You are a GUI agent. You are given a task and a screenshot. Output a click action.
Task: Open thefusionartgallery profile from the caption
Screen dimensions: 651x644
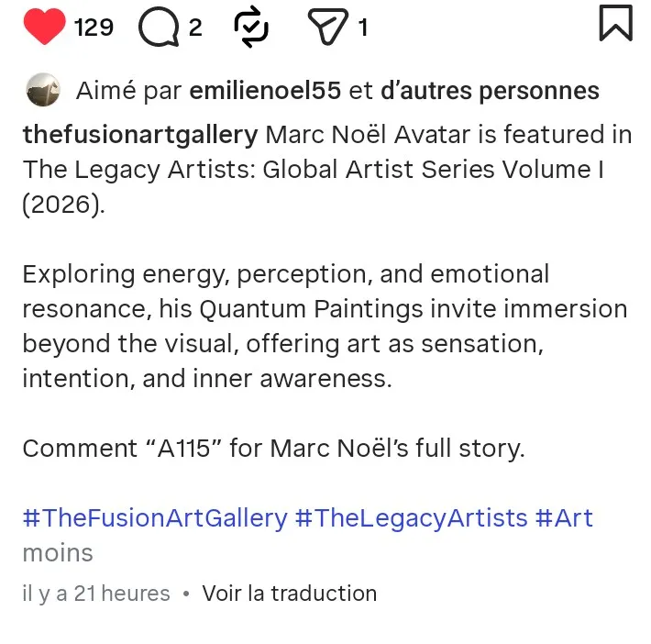tap(140, 135)
